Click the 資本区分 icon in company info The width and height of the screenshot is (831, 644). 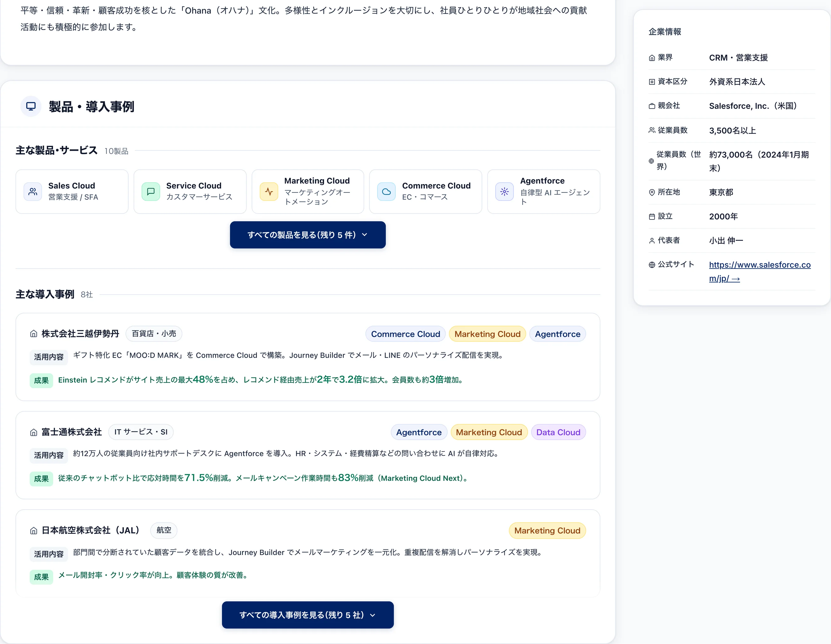(652, 82)
